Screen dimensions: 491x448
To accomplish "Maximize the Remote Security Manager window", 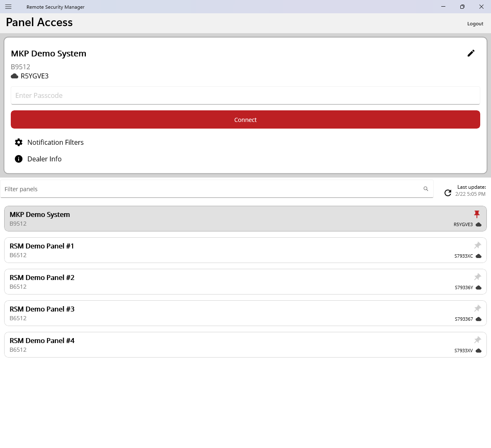I will click(462, 7).
